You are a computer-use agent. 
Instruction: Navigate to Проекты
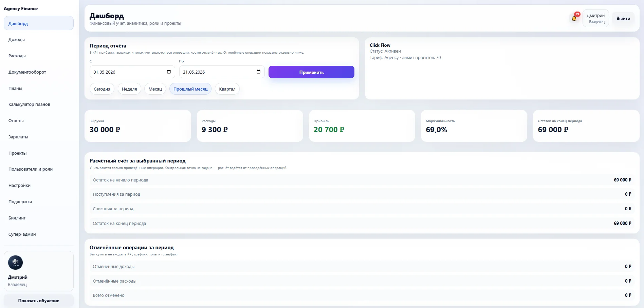pyautogui.click(x=39, y=153)
